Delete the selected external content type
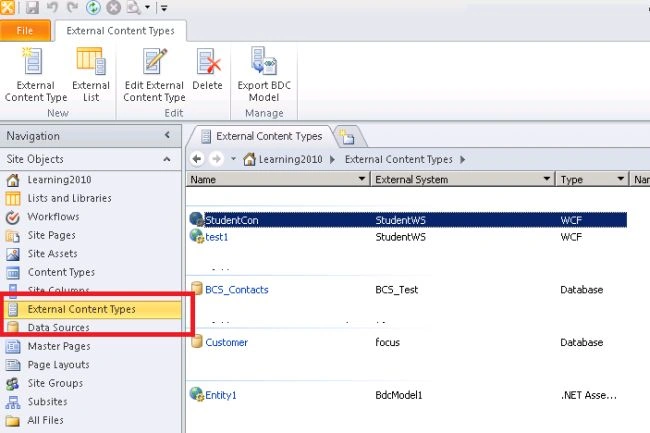 click(x=207, y=69)
